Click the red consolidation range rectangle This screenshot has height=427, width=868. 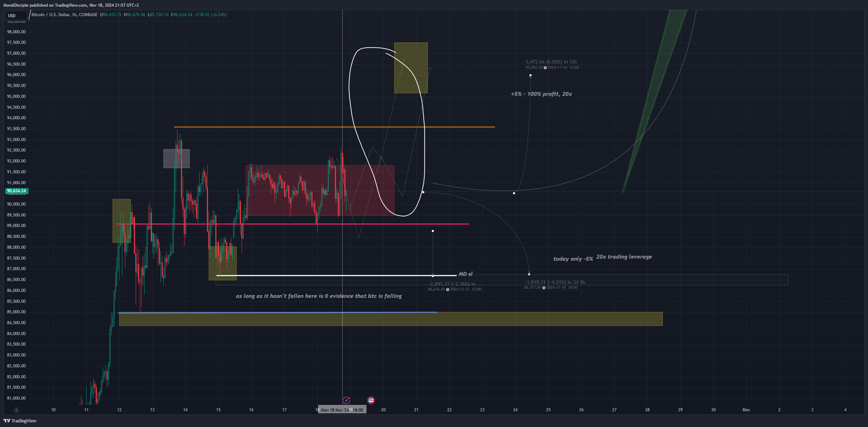[x=320, y=190]
